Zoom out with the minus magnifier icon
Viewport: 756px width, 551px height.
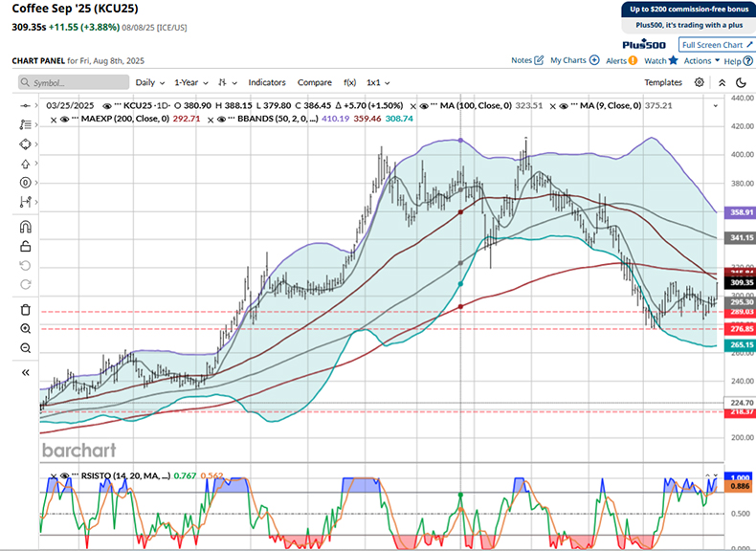pyautogui.click(x=26, y=347)
